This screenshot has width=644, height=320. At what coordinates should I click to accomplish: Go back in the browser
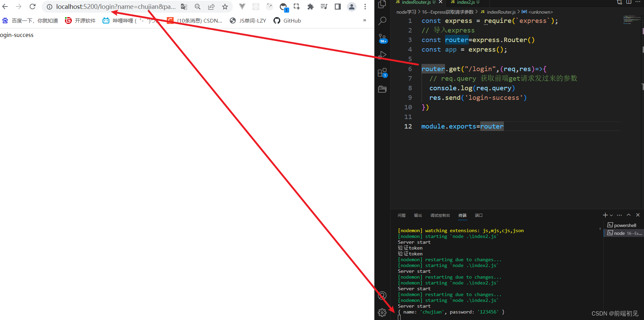(5, 6)
